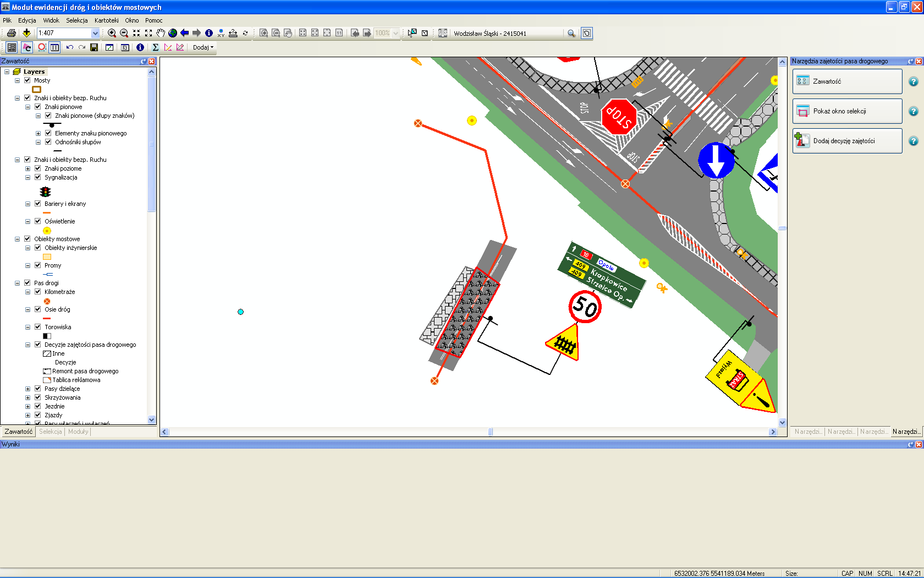Toggle Odnośniki słupów checkbox
924x578 pixels.
tap(48, 142)
